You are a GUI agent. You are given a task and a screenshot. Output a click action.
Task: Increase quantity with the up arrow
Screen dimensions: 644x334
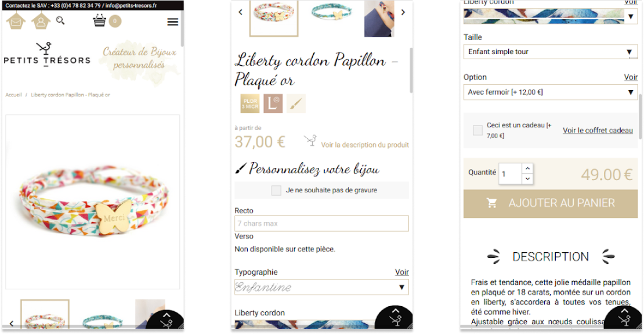[x=527, y=168]
